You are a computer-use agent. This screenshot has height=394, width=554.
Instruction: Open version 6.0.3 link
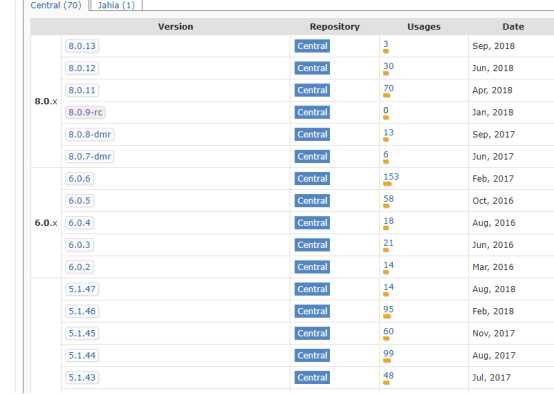tap(79, 245)
